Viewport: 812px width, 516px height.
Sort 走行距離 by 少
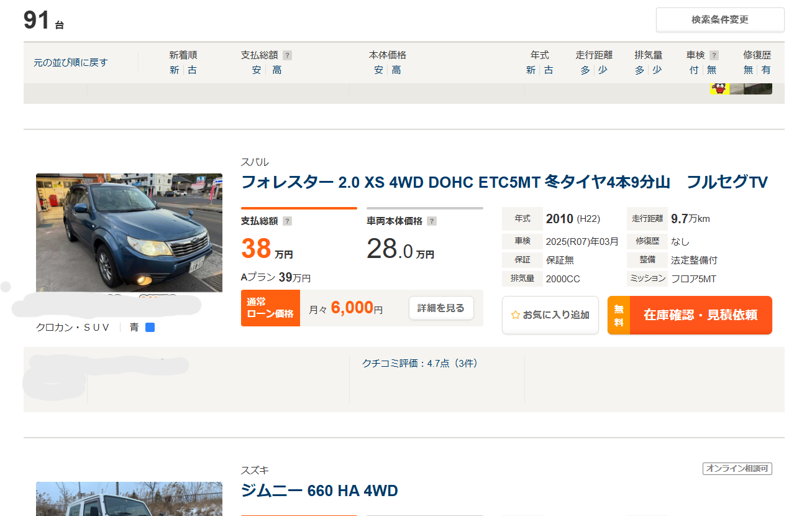[x=603, y=70]
